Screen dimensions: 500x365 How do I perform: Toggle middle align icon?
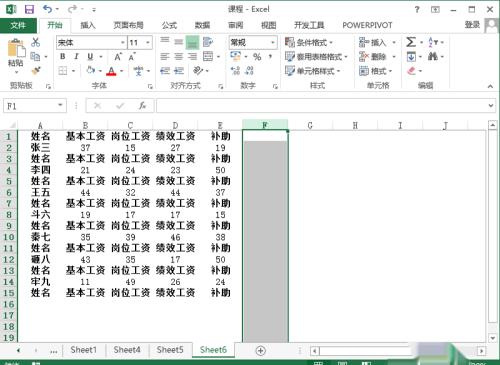click(179, 42)
